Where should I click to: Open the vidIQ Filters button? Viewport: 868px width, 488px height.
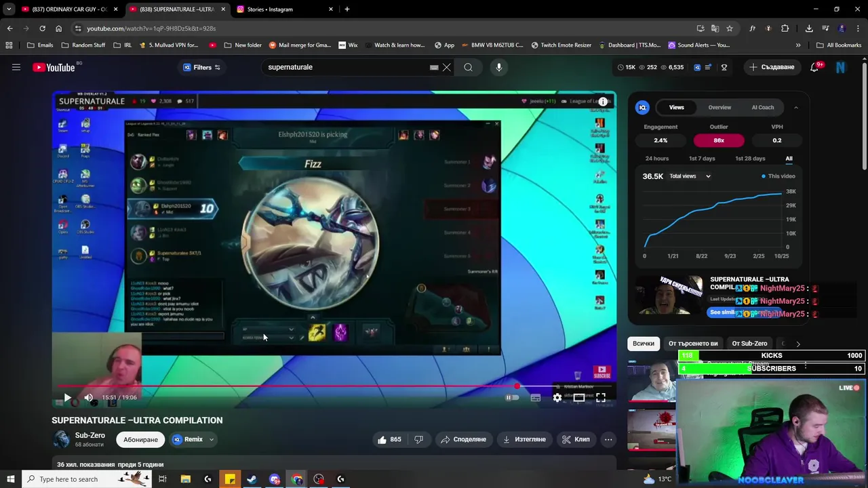point(202,67)
